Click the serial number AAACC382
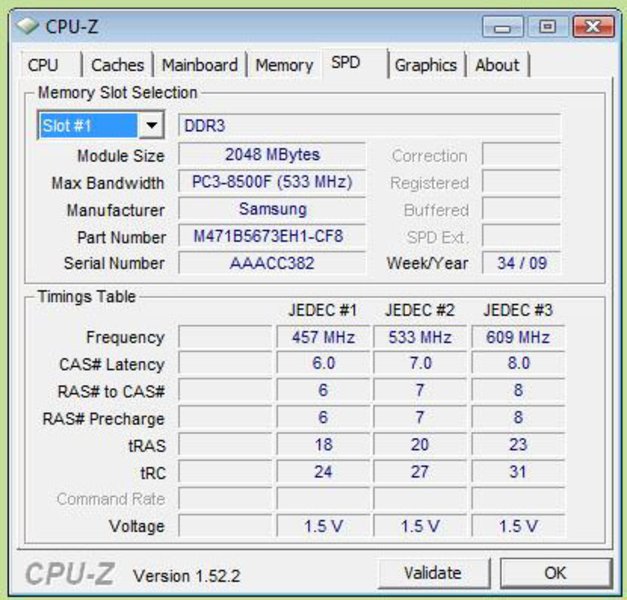Screen dimensions: 627x600 [x=272, y=263]
